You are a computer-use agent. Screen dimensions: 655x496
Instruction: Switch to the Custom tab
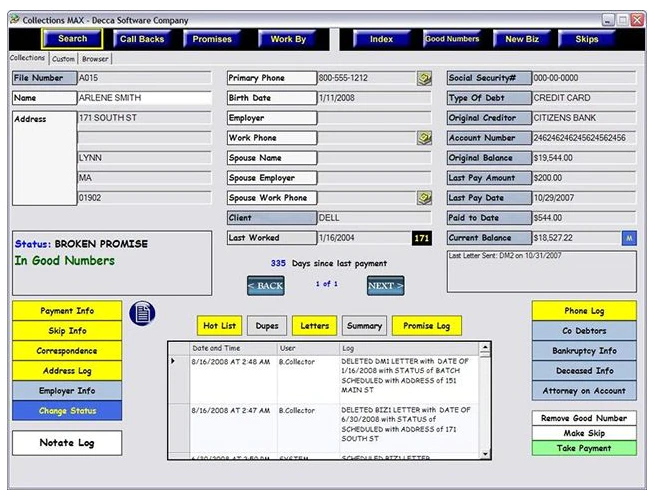point(63,59)
